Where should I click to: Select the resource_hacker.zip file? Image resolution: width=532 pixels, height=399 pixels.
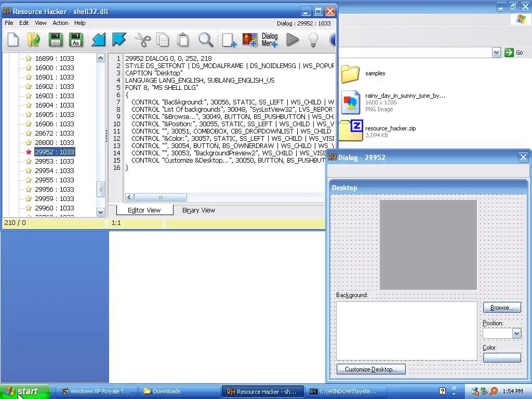[378, 130]
